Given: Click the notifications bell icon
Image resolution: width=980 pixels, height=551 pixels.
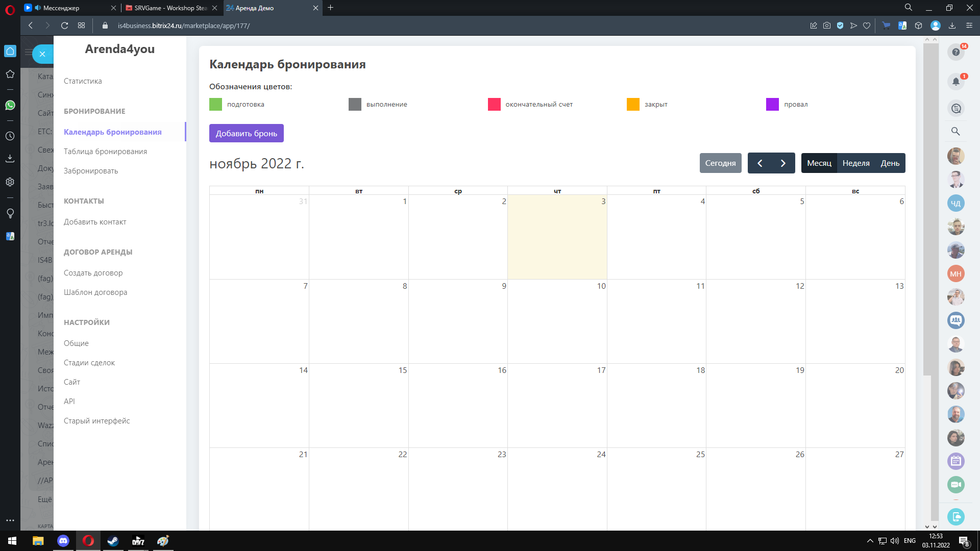Looking at the screenshot, I should 955,82.
